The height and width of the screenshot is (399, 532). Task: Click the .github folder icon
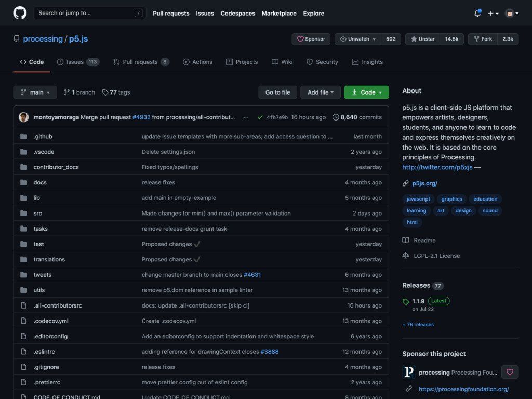click(x=24, y=136)
